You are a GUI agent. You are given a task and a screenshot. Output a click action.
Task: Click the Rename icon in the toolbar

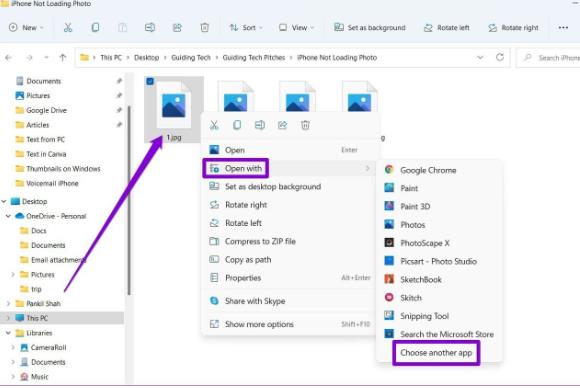coord(150,28)
